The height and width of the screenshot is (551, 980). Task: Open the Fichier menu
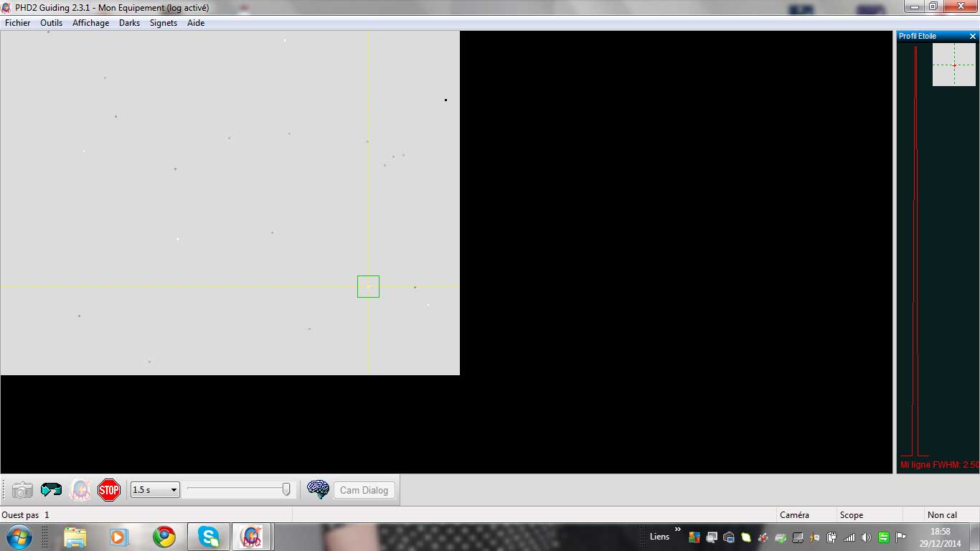pyautogui.click(x=18, y=23)
